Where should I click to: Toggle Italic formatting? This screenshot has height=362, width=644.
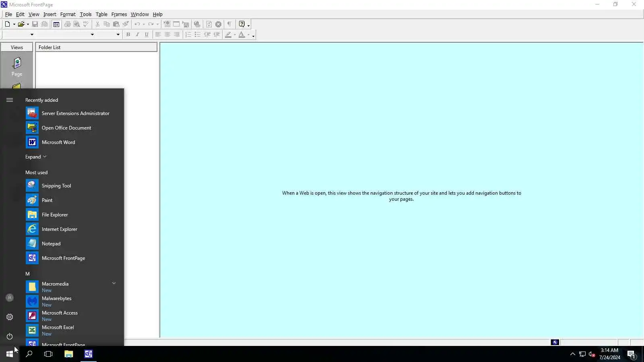click(x=137, y=35)
